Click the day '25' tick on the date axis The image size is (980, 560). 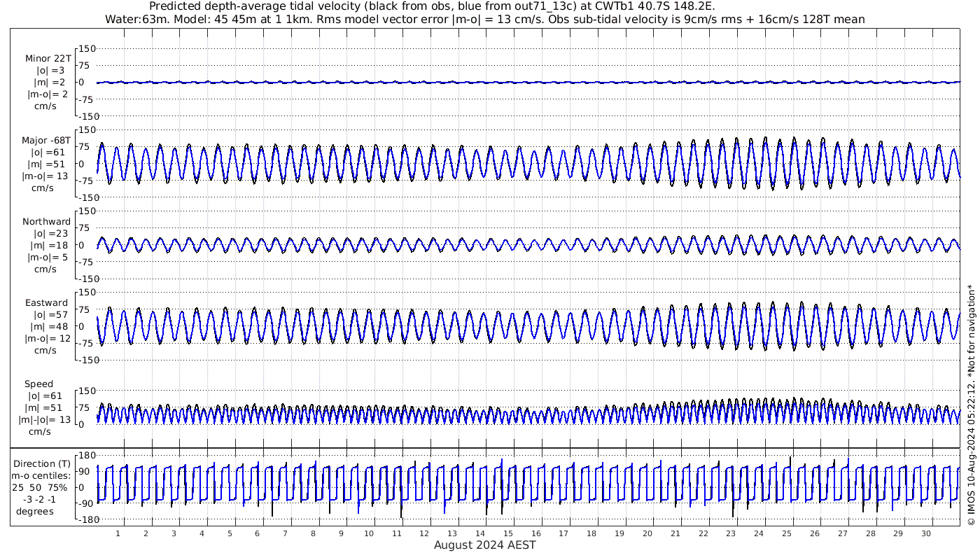pos(787,533)
